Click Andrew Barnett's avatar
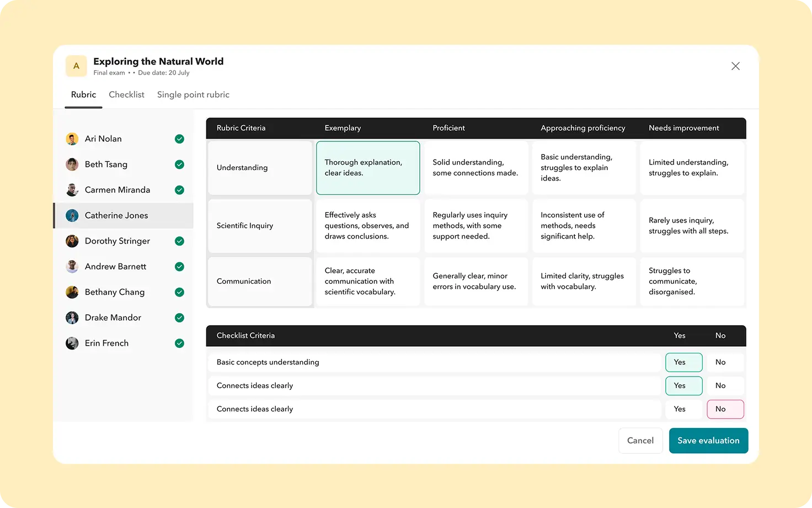Image resolution: width=812 pixels, height=508 pixels. point(72,267)
